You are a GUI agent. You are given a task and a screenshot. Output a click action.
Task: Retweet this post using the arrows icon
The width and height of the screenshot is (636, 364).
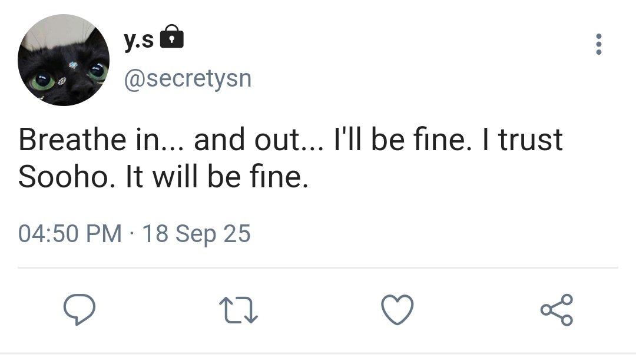pyautogui.click(x=239, y=310)
